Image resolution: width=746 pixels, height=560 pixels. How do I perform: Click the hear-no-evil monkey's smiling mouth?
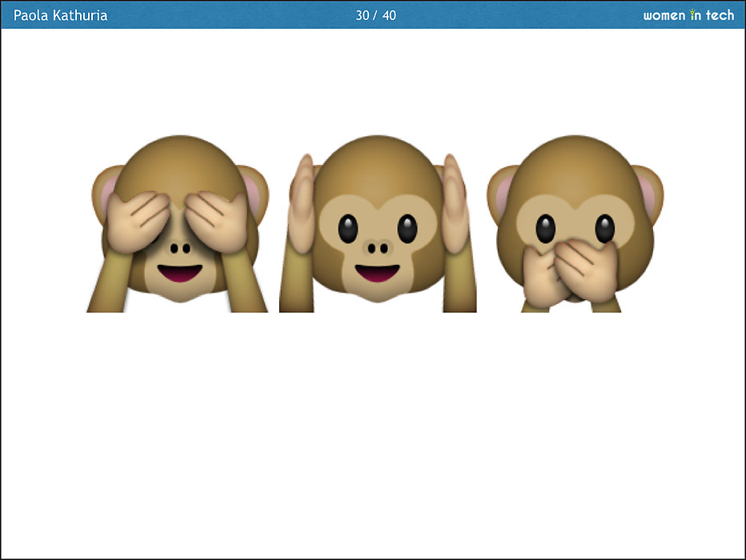376,274
